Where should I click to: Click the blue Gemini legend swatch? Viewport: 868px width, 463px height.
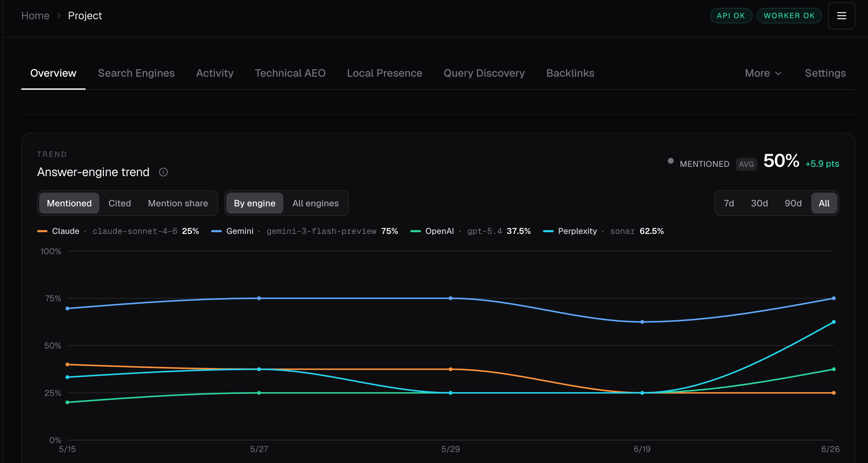pos(216,231)
